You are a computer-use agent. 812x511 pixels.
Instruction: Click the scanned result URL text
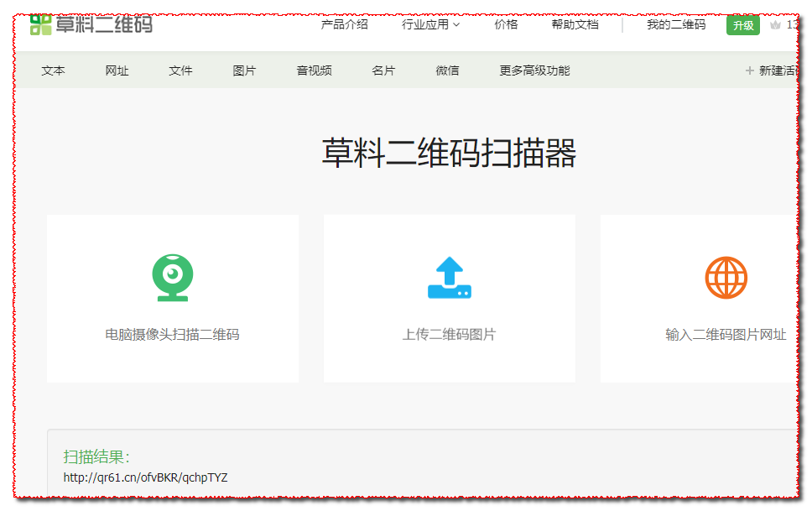tap(145, 477)
